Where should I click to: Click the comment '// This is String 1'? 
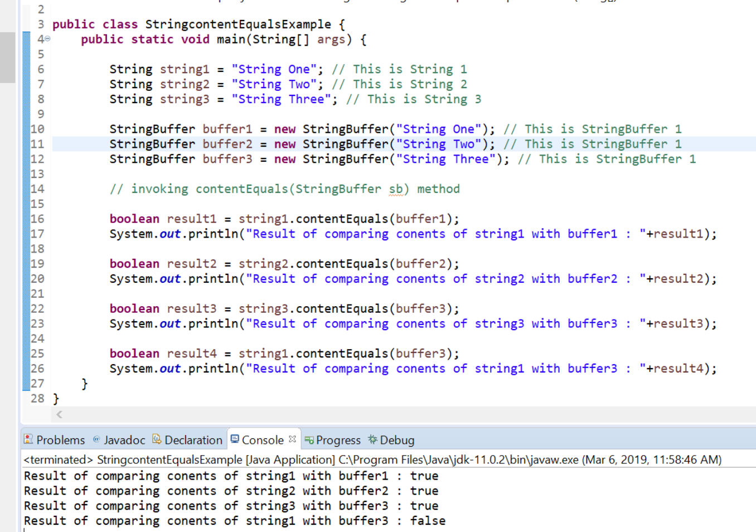tap(399, 69)
